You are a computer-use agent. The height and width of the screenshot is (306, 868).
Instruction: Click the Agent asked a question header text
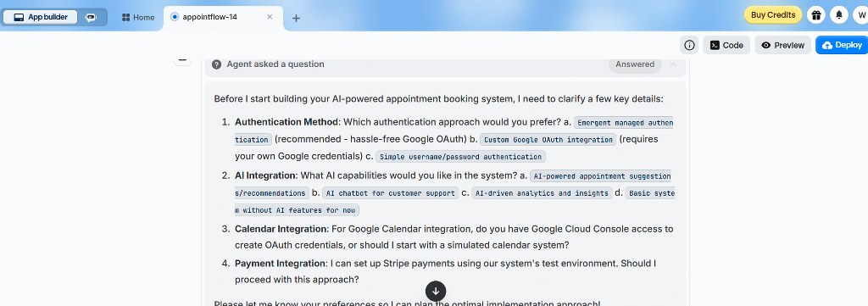click(275, 64)
